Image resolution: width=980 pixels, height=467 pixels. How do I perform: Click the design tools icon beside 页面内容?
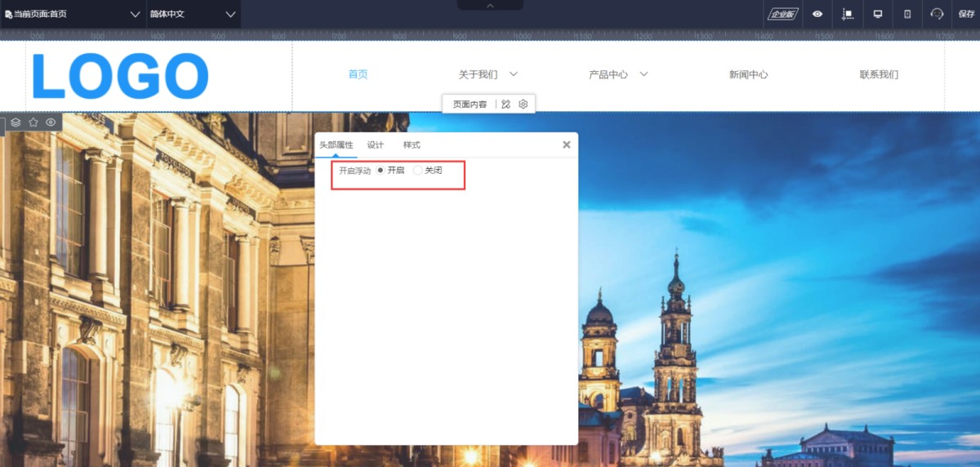point(506,104)
